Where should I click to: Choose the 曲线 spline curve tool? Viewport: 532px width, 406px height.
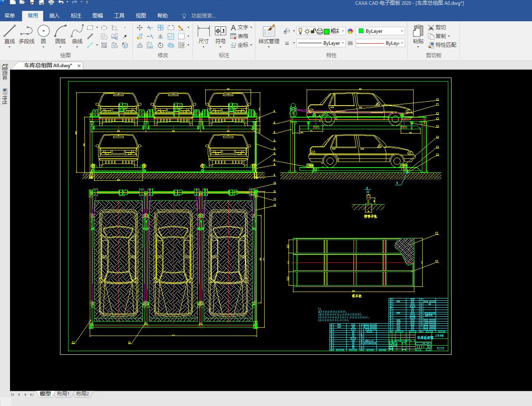click(x=77, y=32)
